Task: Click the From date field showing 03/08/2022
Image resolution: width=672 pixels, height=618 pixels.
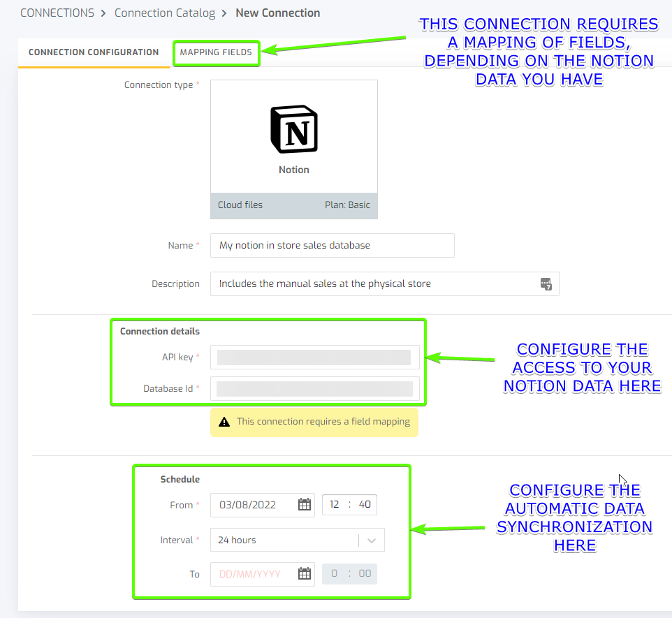Action: click(262, 505)
